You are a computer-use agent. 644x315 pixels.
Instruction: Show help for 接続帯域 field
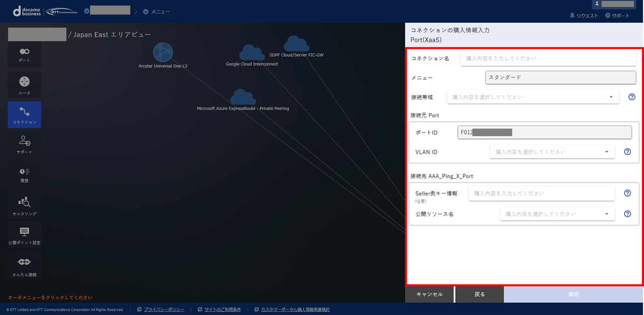click(631, 97)
